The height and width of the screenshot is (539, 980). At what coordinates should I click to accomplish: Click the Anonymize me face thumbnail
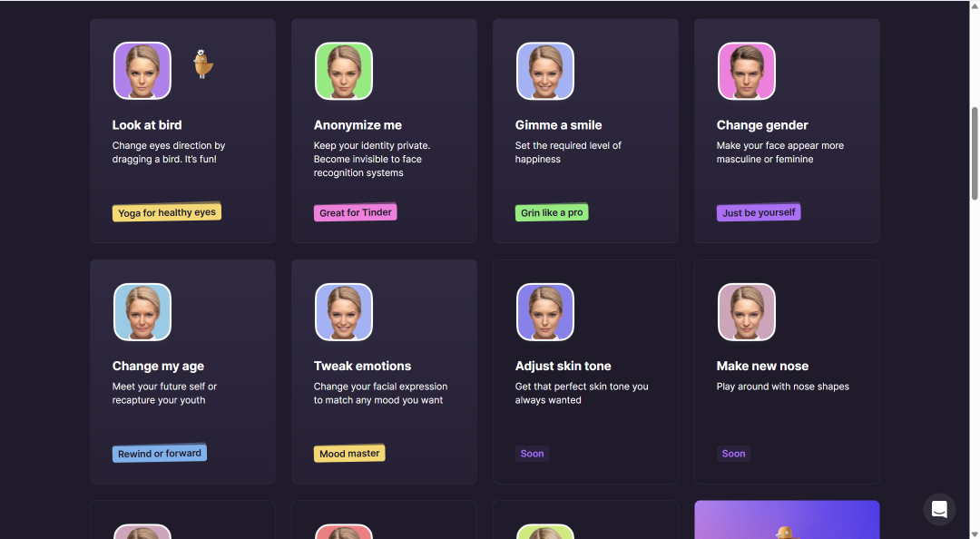click(x=344, y=71)
